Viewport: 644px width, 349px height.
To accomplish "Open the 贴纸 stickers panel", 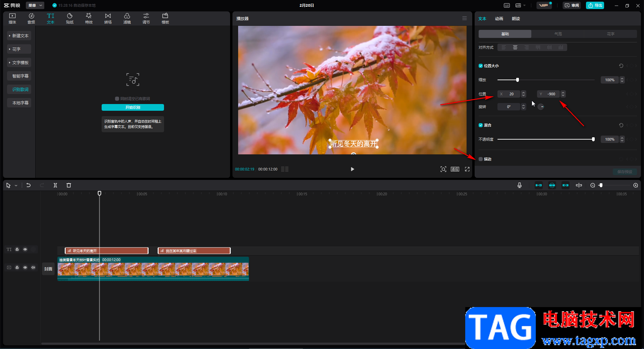I will click(70, 18).
